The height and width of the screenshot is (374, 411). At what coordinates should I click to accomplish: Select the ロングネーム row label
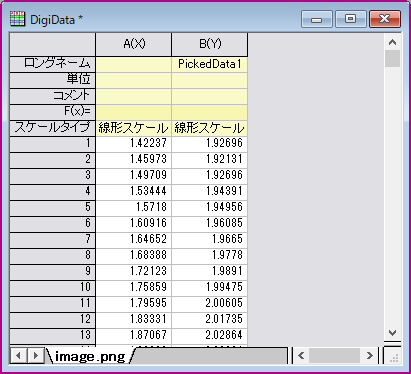click(53, 64)
